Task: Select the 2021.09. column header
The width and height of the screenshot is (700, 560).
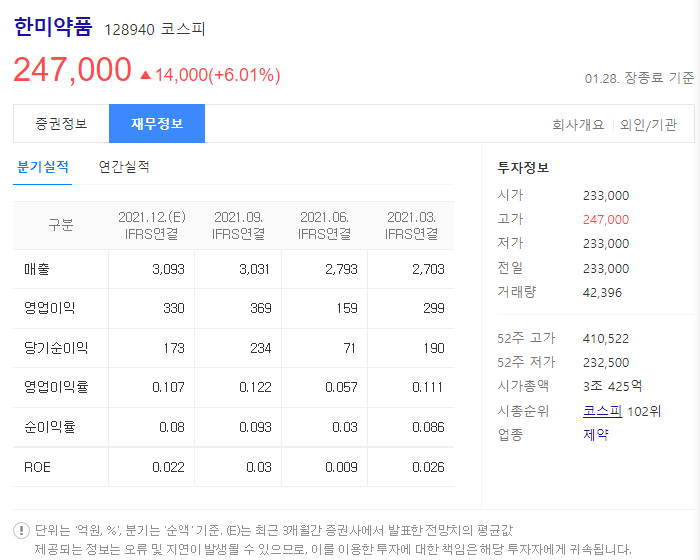Action: pos(238,226)
